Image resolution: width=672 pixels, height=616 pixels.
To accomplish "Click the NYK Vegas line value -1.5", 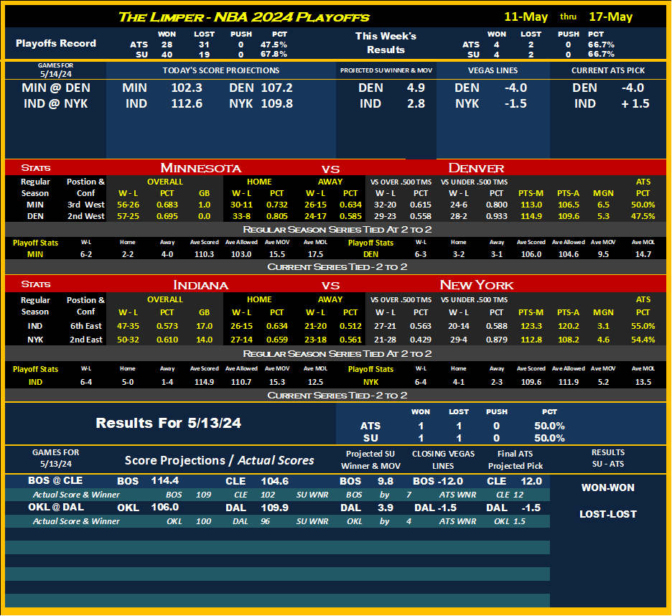I will (515, 103).
